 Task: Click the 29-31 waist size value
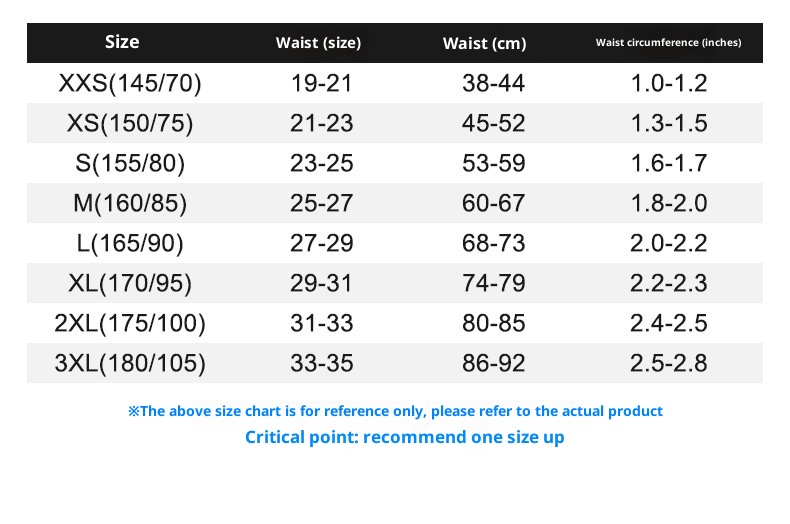[321, 283]
